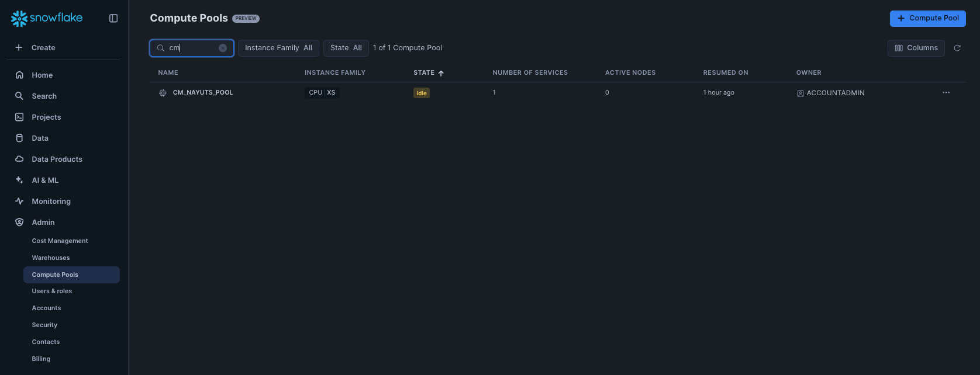This screenshot has height=375, width=980.
Task: Click the ACCOUNTADMIN owner text
Action: tap(836, 93)
